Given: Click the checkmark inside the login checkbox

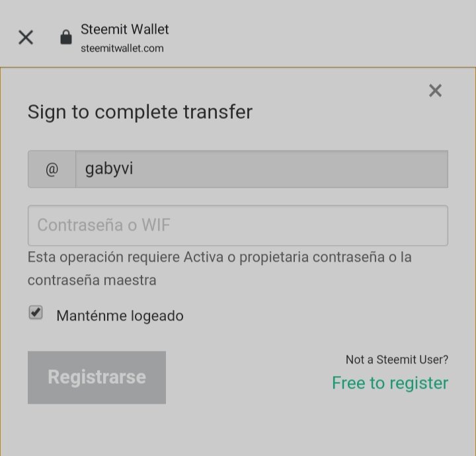Looking at the screenshot, I should pyautogui.click(x=36, y=312).
